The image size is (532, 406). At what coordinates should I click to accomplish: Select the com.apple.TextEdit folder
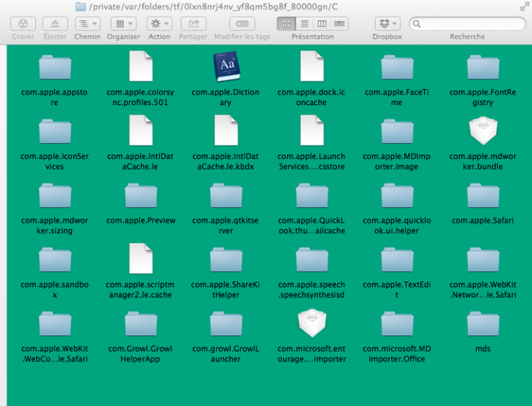tap(397, 260)
